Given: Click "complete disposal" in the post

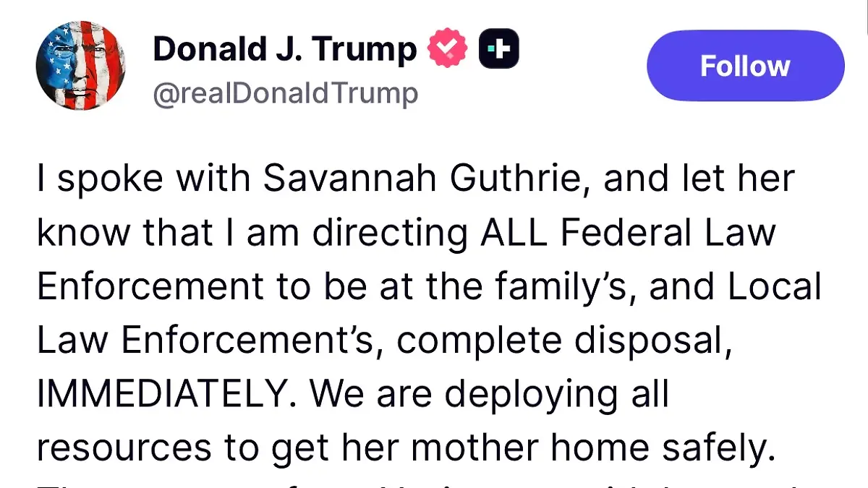Looking at the screenshot, I should (560, 341).
